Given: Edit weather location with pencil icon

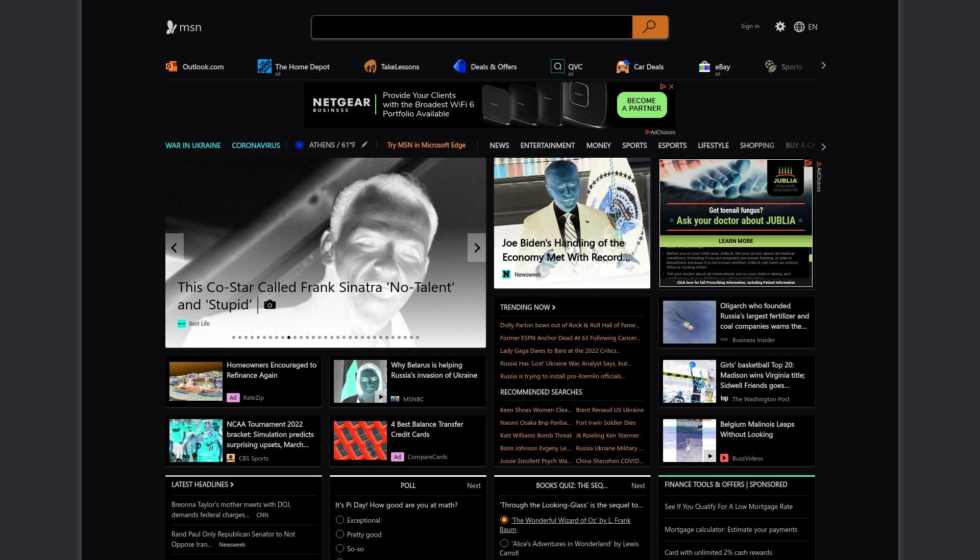Looking at the screenshot, I should click(x=364, y=145).
